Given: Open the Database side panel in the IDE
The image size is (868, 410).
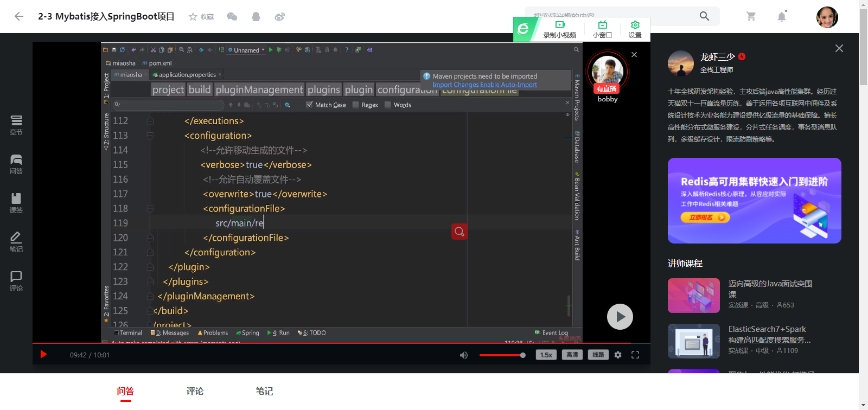Looking at the screenshot, I should coord(577,147).
